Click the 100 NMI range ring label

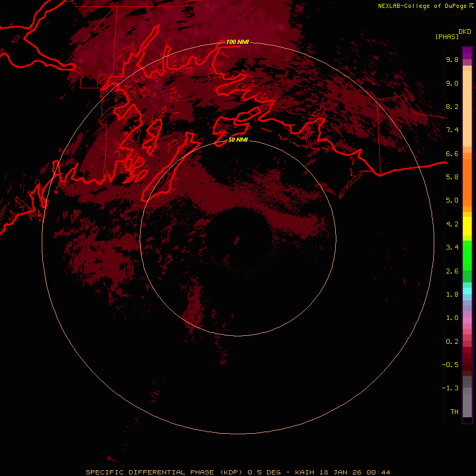click(237, 42)
